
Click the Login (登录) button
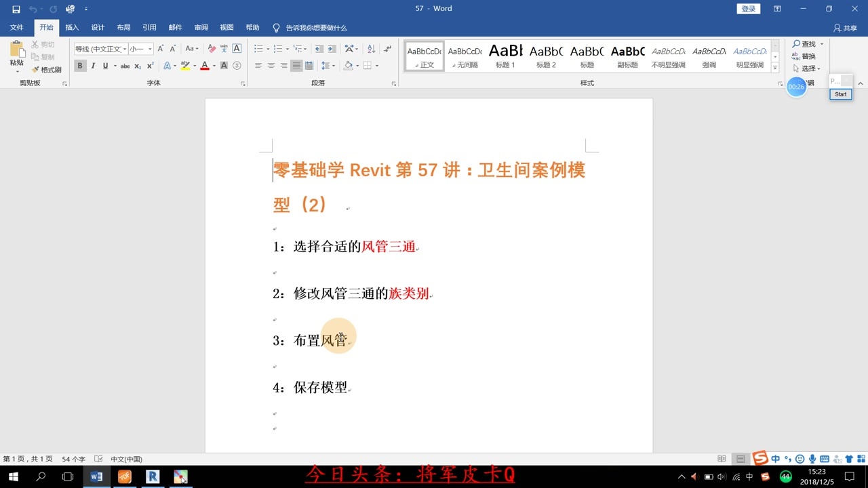tap(749, 9)
